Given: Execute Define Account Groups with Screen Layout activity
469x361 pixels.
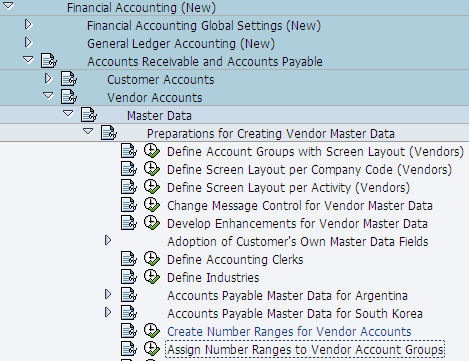Looking at the screenshot, I should coord(152,151).
